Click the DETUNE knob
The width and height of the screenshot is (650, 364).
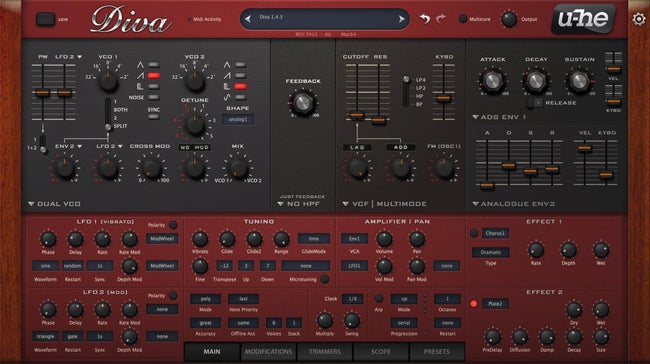[x=195, y=124]
